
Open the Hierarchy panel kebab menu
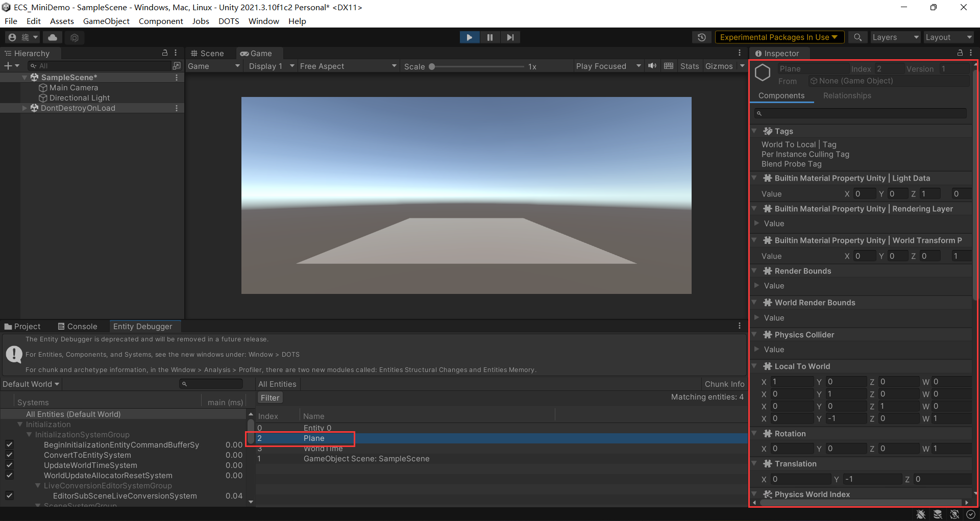[x=176, y=53]
